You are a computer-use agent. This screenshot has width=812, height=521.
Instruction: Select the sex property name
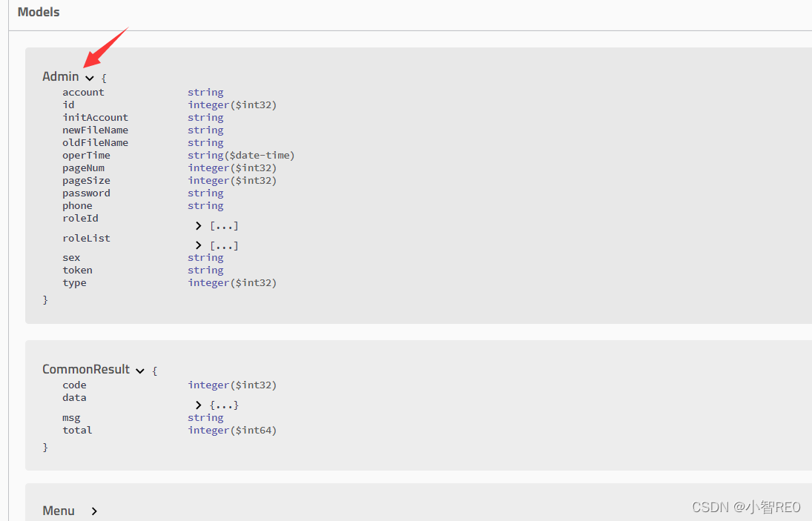pyautogui.click(x=71, y=257)
